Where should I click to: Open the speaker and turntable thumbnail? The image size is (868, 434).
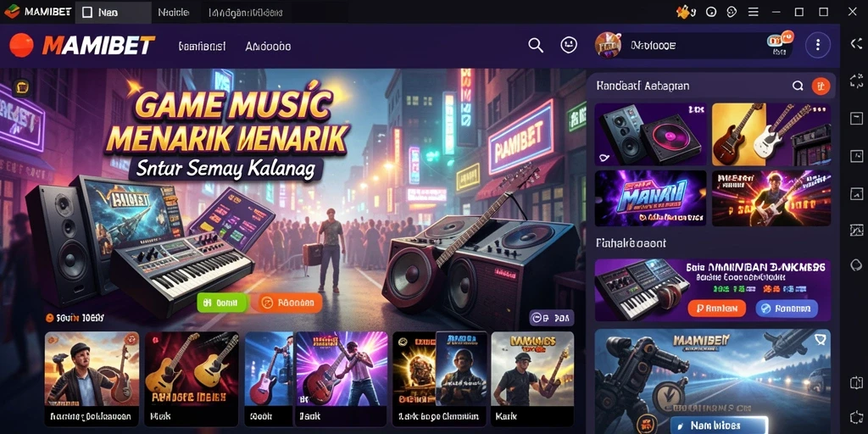pyautogui.click(x=650, y=134)
